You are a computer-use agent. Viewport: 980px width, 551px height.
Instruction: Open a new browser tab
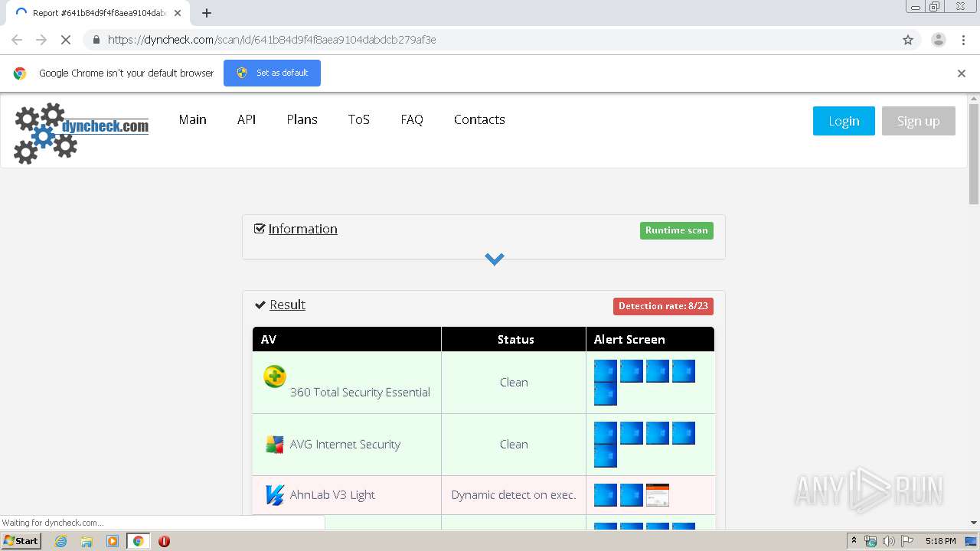(x=207, y=13)
